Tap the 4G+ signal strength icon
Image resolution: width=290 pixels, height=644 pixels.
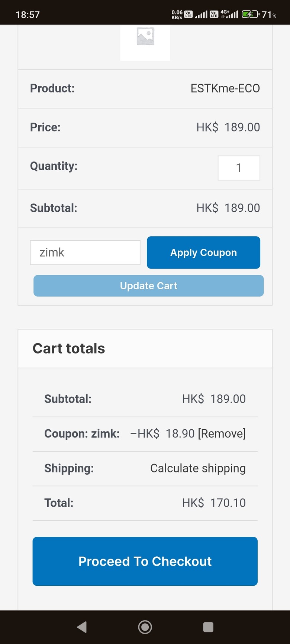[x=229, y=14]
